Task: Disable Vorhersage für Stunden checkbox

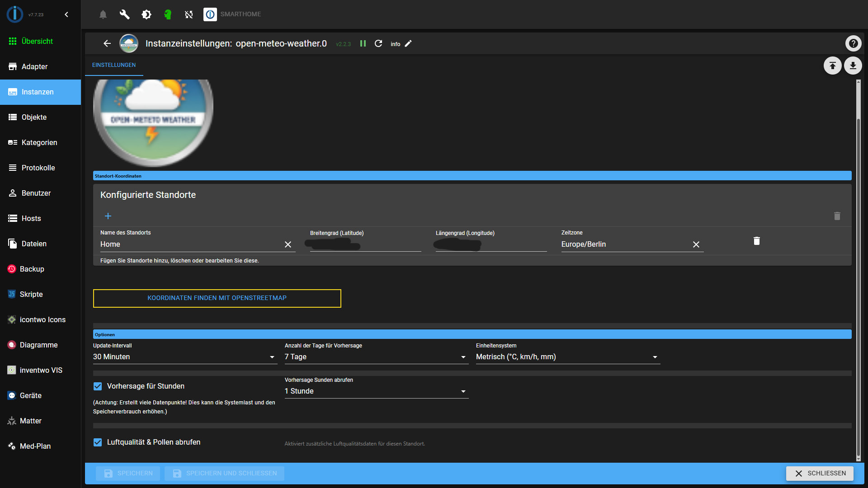Action: (x=98, y=386)
